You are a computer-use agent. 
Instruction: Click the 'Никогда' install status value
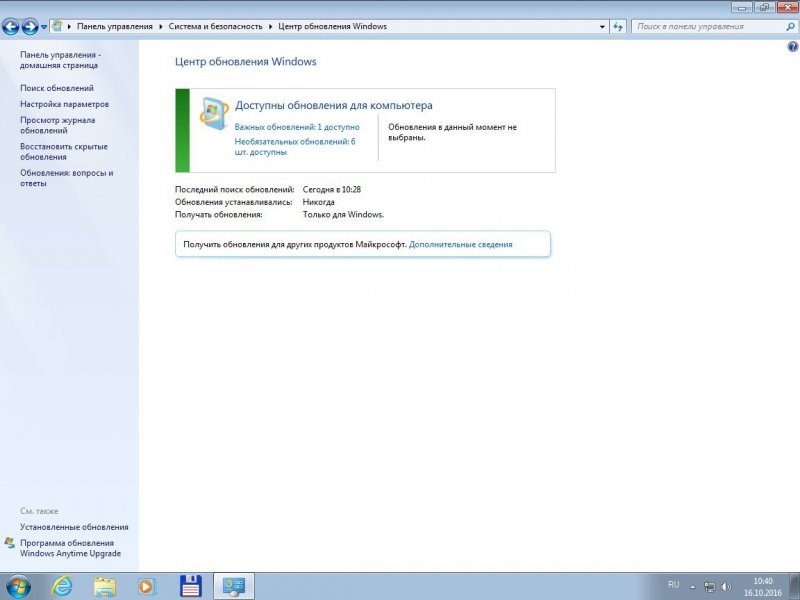(318, 202)
